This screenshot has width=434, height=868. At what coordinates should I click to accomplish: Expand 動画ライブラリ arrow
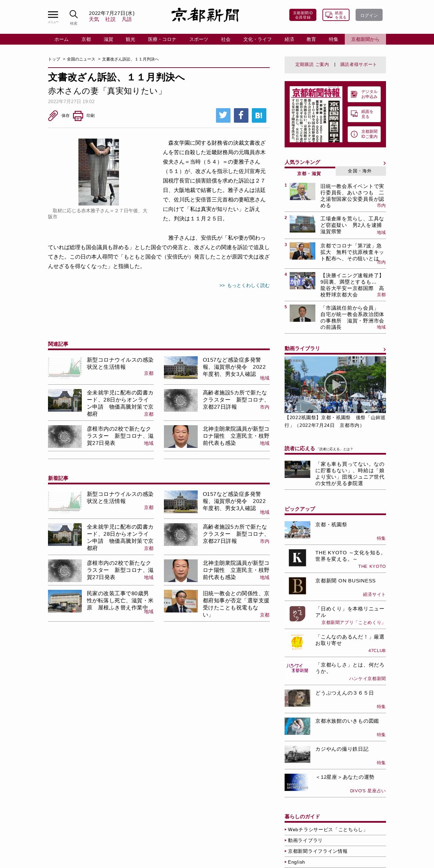click(384, 349)
